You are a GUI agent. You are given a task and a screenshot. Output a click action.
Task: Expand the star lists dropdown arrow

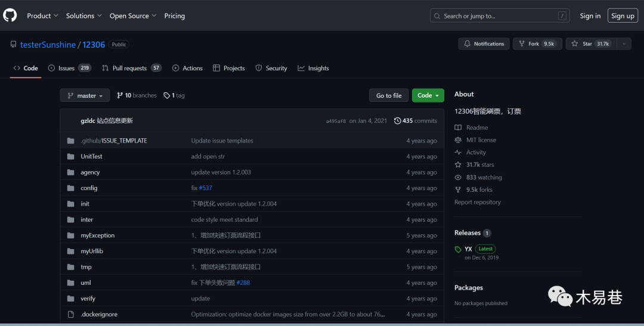(x=624, y=44)
